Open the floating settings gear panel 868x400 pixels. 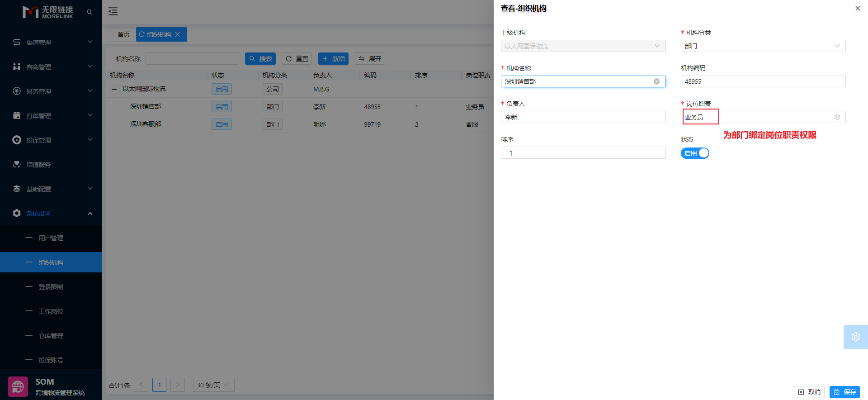[x=856, y=337]
